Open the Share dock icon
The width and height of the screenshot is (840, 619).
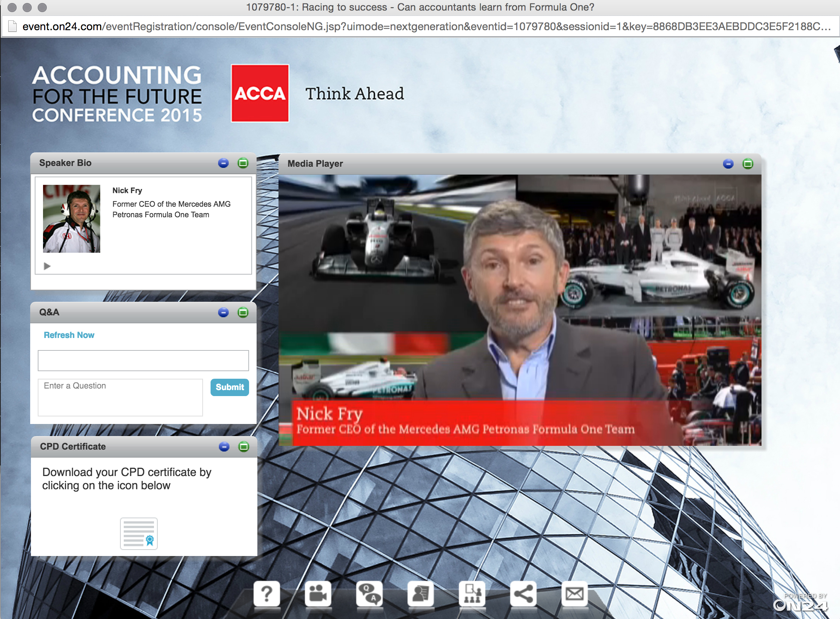click(x=523, y=594)
